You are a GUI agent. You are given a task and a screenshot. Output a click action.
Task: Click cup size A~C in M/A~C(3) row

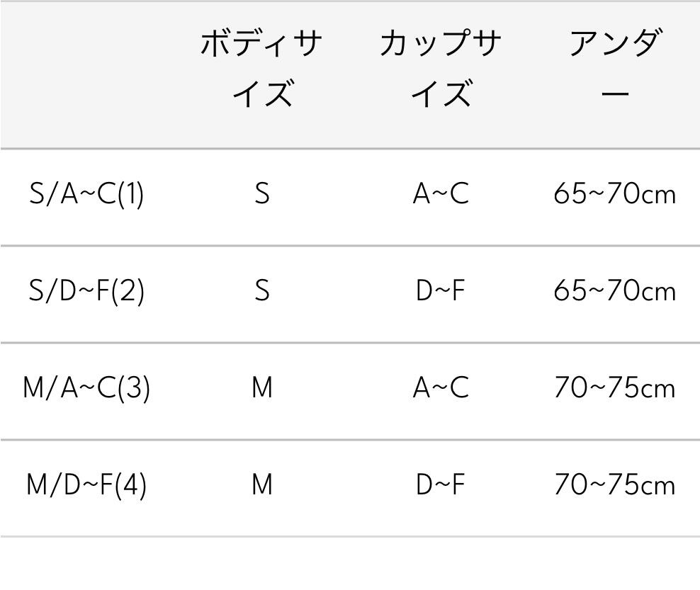coord(441,388)
